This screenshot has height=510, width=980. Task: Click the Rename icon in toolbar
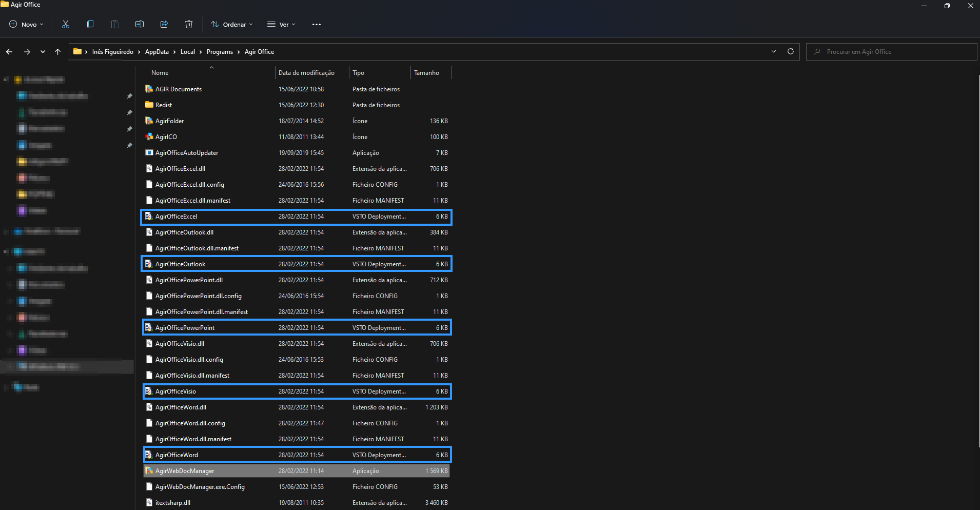point(140,24)
